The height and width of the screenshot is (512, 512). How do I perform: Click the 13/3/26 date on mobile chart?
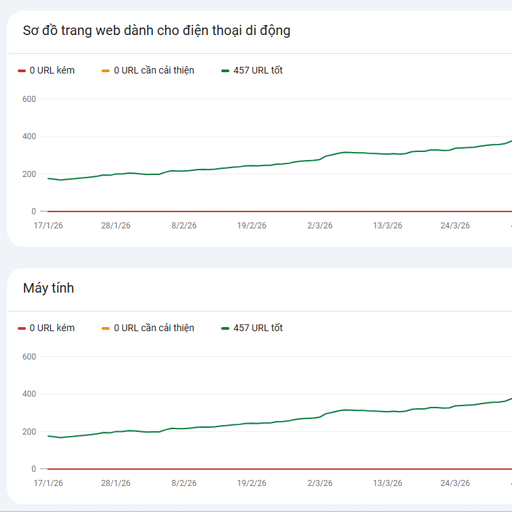point(388,226)
